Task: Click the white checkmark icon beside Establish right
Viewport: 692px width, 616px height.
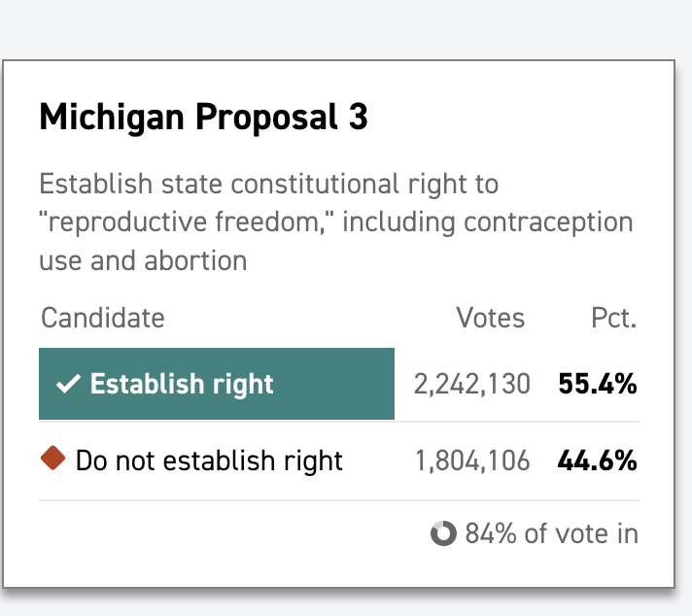Action: point(67,385)
